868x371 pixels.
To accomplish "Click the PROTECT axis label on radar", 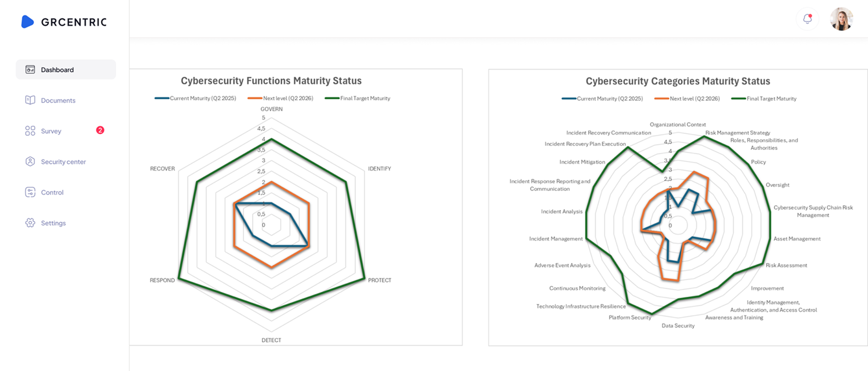I will click(x=380, y=280).
